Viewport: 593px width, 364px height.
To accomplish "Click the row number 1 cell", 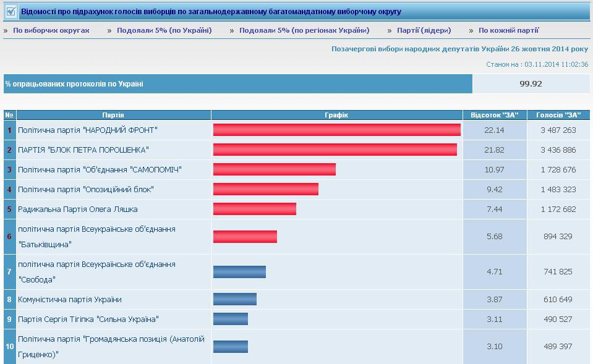I will (9, 130).
